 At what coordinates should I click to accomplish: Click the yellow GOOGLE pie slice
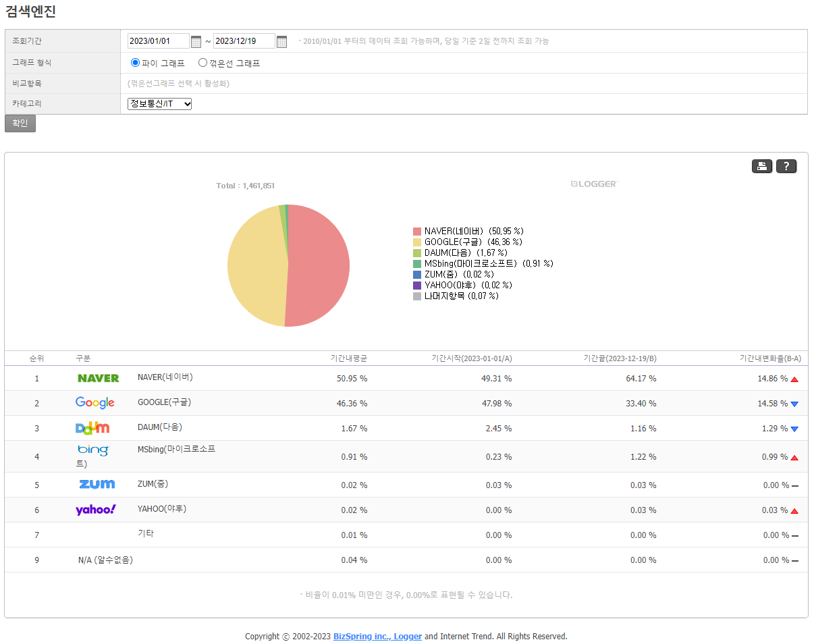(256, 267)
